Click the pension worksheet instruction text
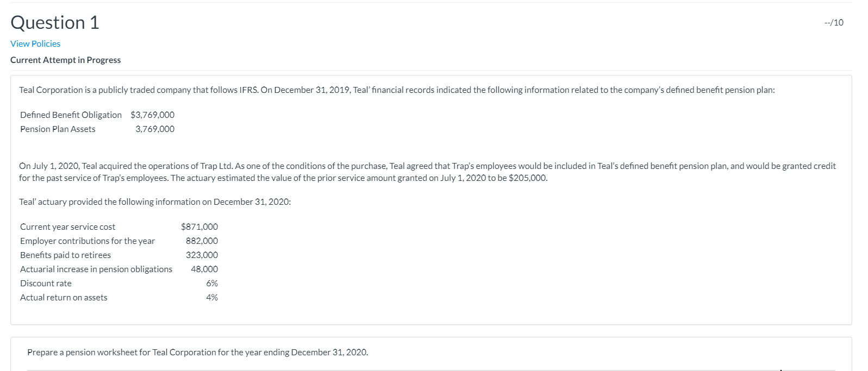This screenshot has height=371, width=868. click(197, 352)
